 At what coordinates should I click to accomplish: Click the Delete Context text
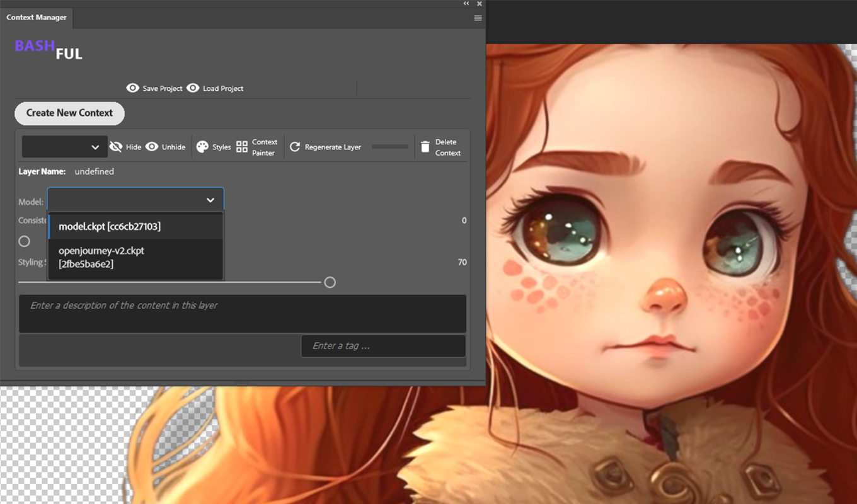(448, 147)
